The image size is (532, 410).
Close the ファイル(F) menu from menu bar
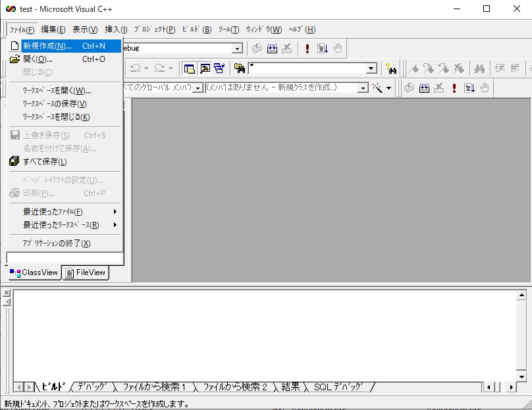(x=22, y=30)
